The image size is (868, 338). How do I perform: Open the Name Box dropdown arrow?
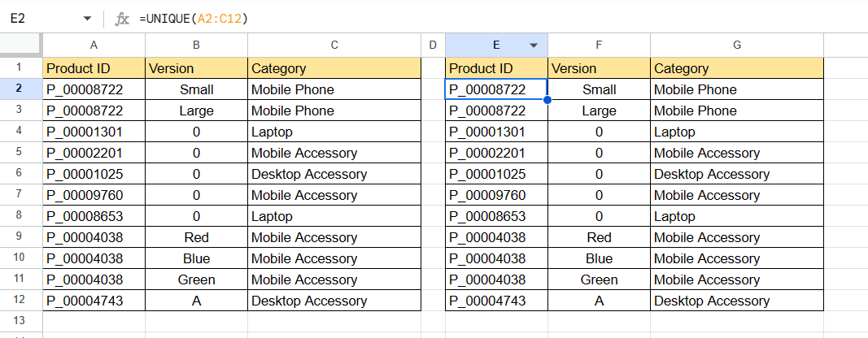click(x=87, y=18)
